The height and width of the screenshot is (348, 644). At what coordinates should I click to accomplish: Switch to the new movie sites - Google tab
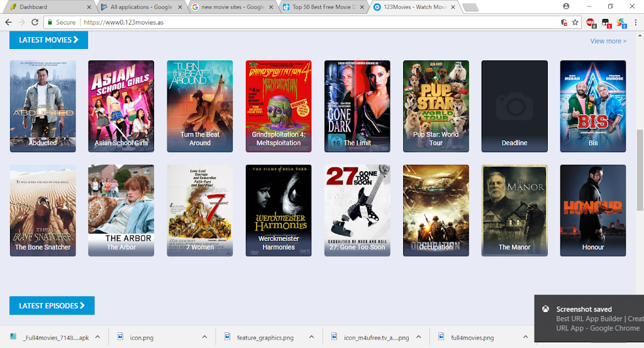coord(231,7)
